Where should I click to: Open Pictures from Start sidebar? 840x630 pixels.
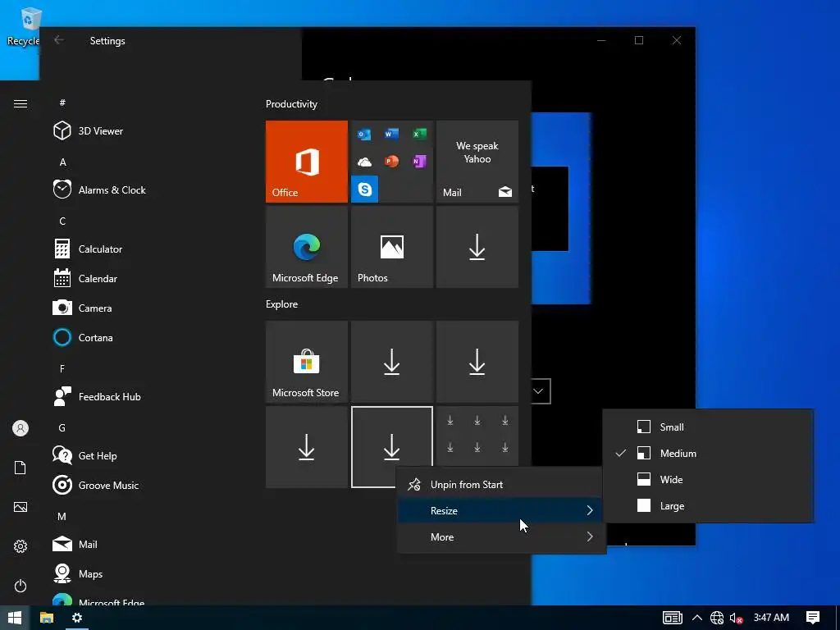pos(21,507)
